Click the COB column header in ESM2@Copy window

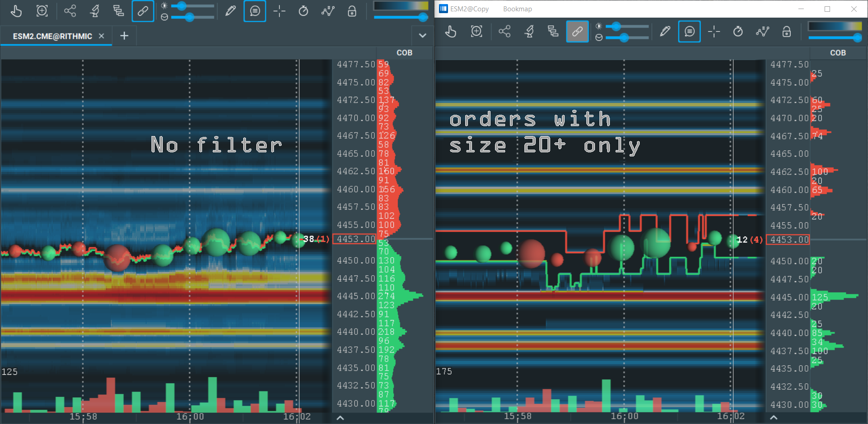838,53
